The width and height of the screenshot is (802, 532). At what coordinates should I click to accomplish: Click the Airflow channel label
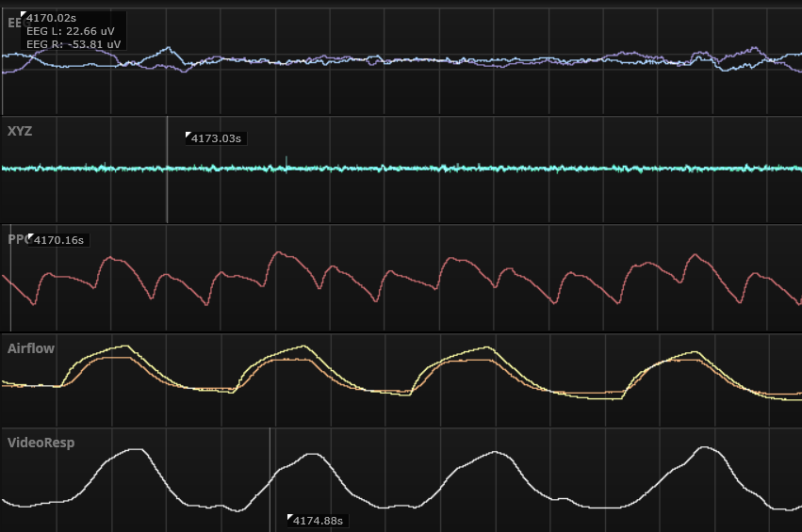coord(31,348)
